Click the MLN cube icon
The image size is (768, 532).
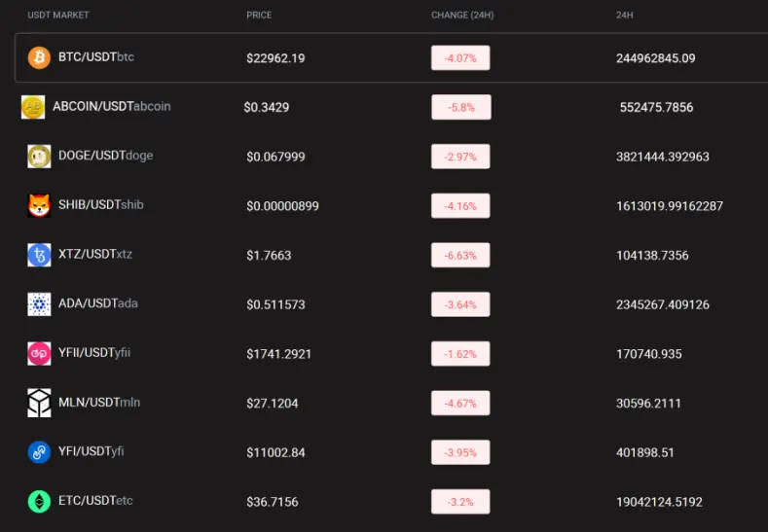(39, 404)
